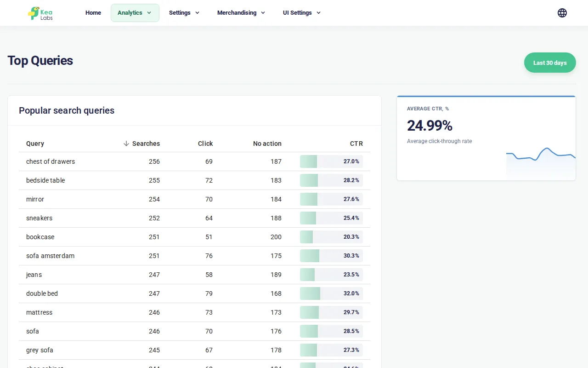Click the 'Average click-through rate' caption

(x=439, y=141)
